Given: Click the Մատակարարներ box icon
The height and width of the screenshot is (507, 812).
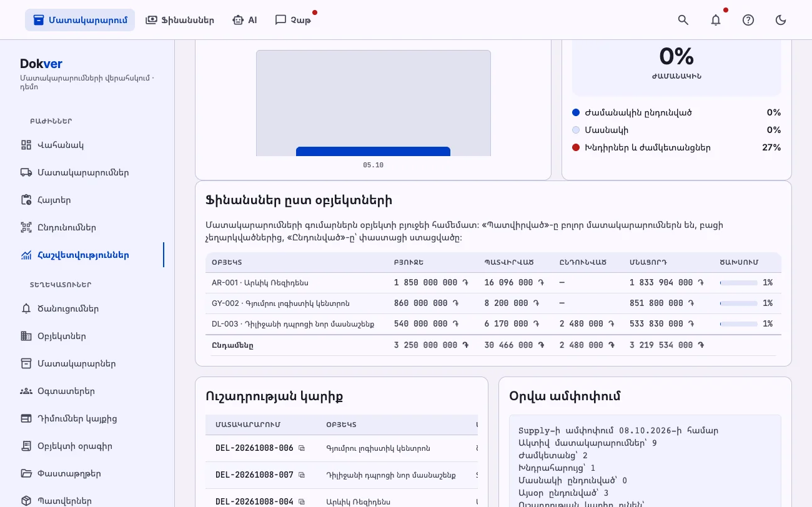Looking at the screenshot, I should click(26, 363).
